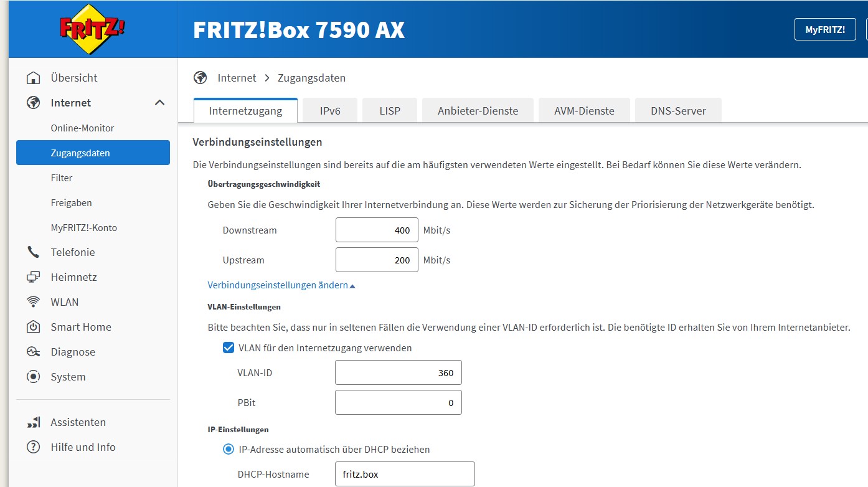Click the 'Verbindungseinstellungen' heading
This screenshot has height=487, width=868.
point(258,142)
